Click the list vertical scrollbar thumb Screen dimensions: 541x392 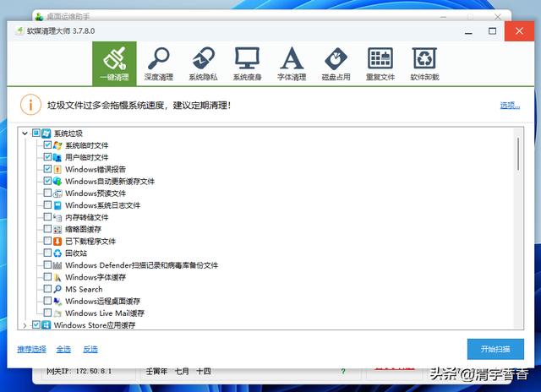point(518,154)
